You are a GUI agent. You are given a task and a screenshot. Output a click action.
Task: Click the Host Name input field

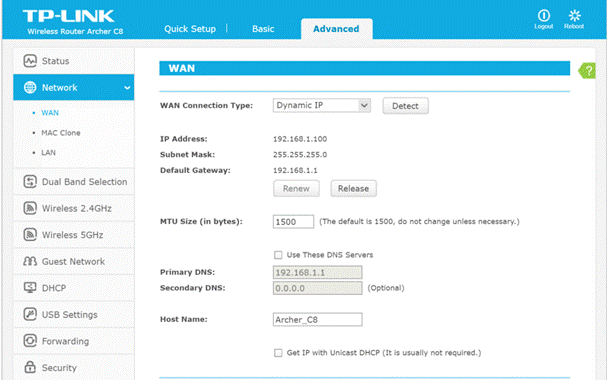317,320
